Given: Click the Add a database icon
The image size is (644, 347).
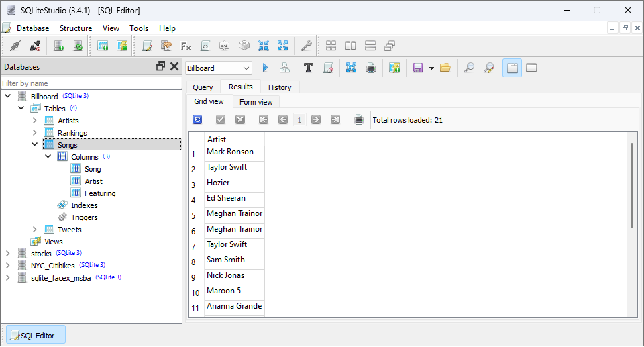Looking at the screenshot, I should [x=59, y=46].
